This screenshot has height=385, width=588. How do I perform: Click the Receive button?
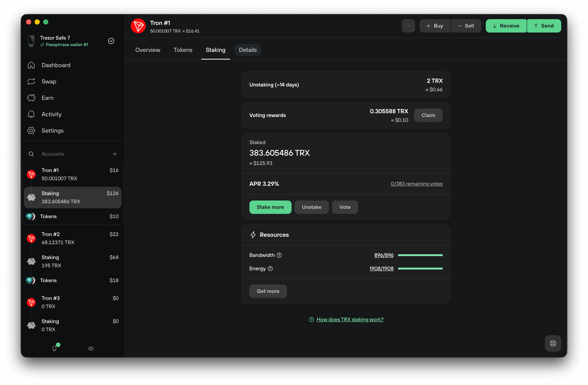506,26
